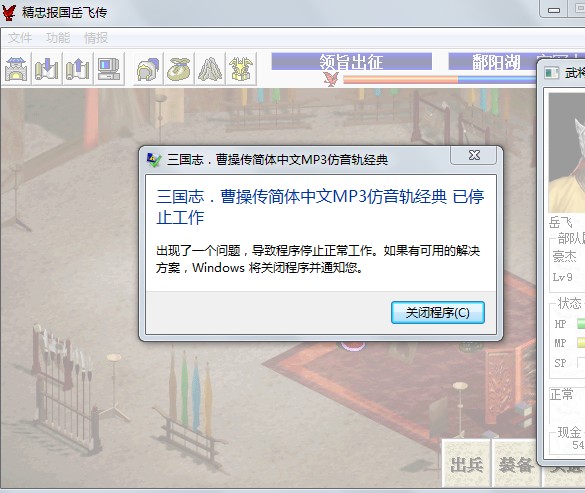Open the computer monitor settings icon

point(109,69)
